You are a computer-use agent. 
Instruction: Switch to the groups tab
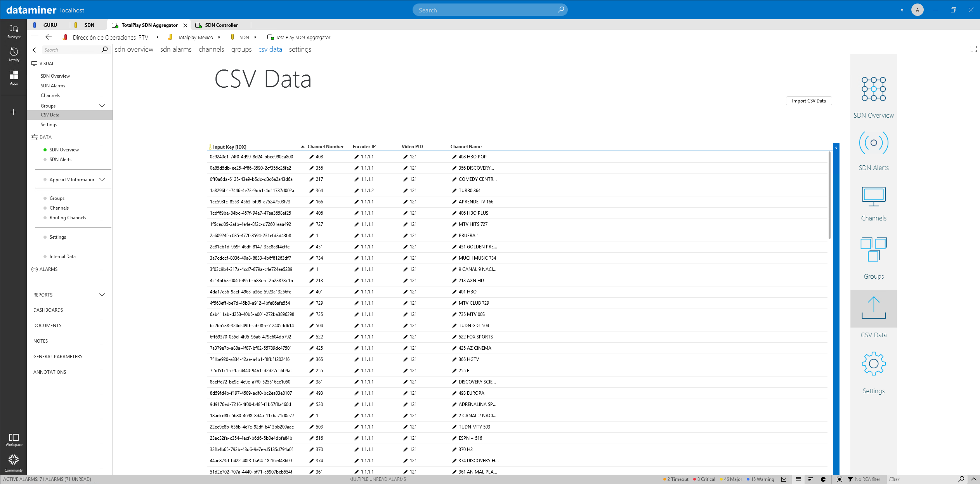241,49
